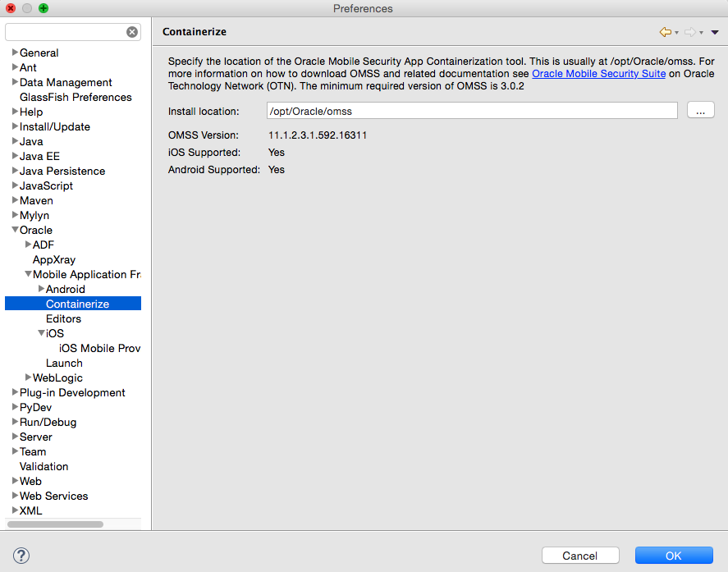Open the Oracle Mobile Security Suite link

[598, 73]
